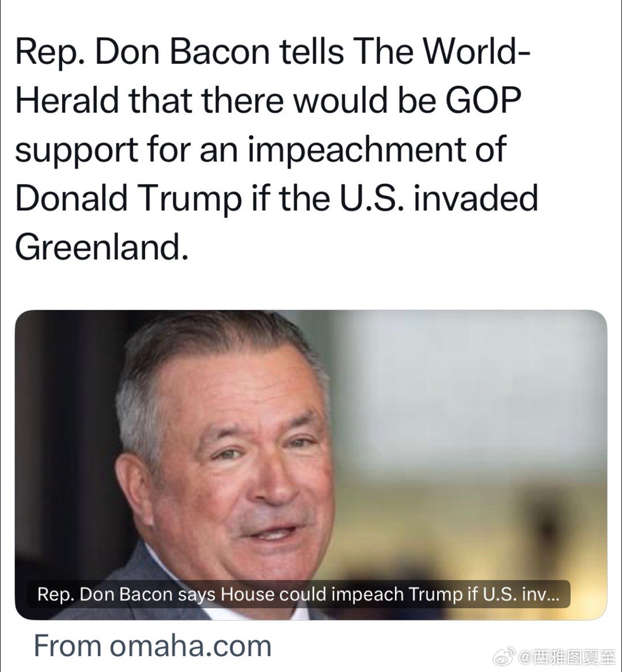Select the word "Herald" in the post
Viewport: 622px width, 672px height.
67,101
